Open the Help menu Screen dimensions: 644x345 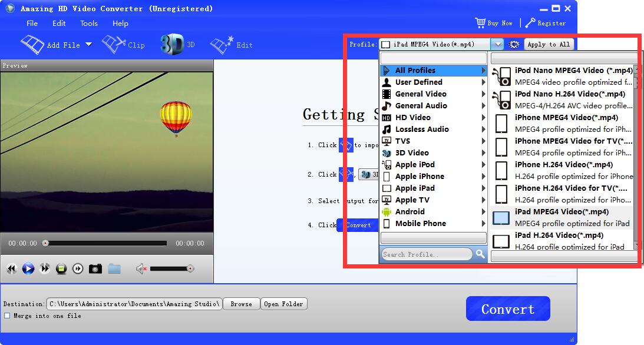[120, 24]
